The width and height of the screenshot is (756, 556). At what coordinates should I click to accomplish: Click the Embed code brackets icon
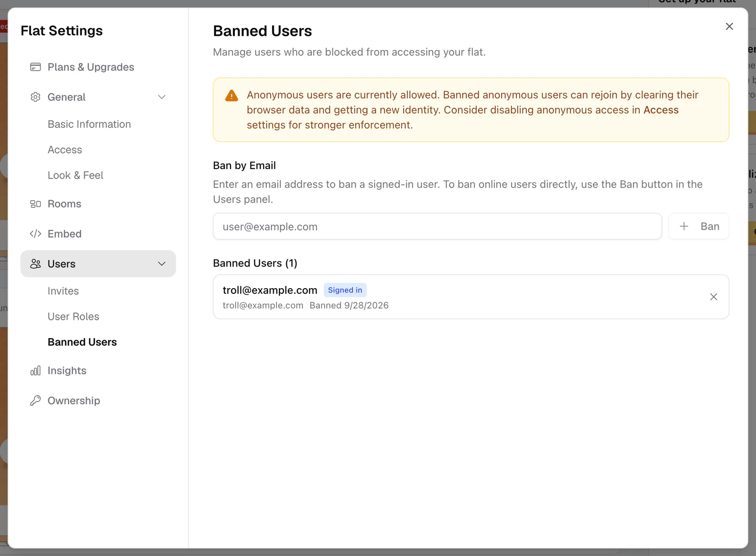coord(35,234)
